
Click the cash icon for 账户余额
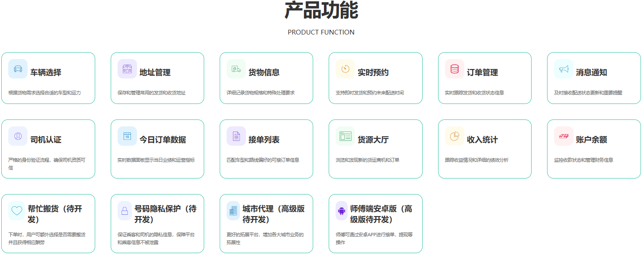(x=563, y=136)
